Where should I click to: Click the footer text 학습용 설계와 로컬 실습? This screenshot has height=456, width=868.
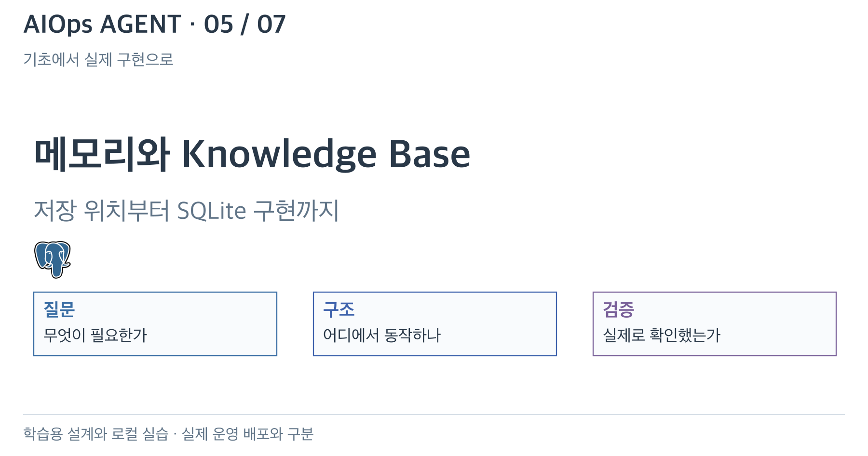95,434
